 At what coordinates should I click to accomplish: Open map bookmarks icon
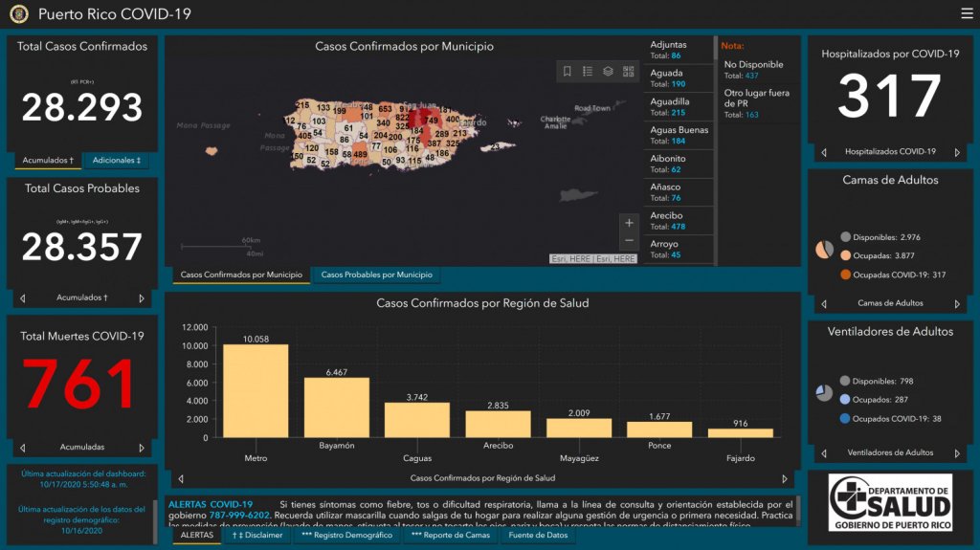(x=567, y=72)
